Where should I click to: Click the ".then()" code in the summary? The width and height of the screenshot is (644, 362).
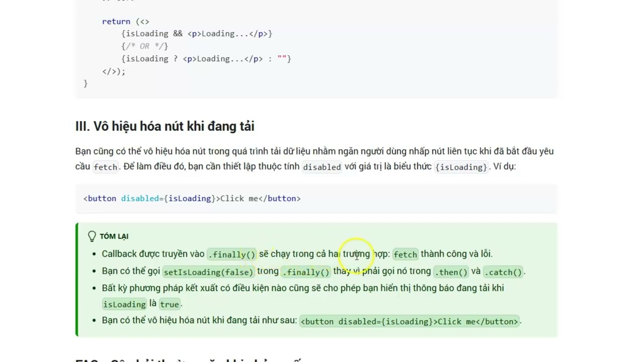point(451,272)
